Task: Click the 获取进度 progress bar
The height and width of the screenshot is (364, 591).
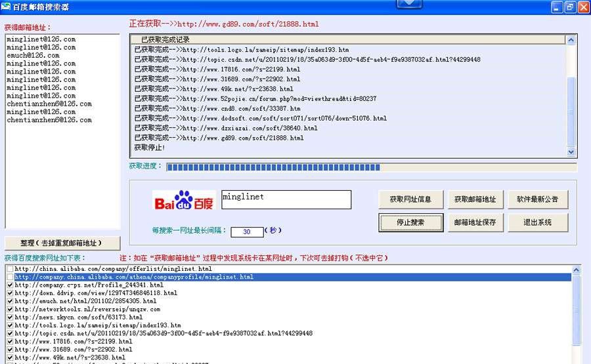Action: coord(372,167)
